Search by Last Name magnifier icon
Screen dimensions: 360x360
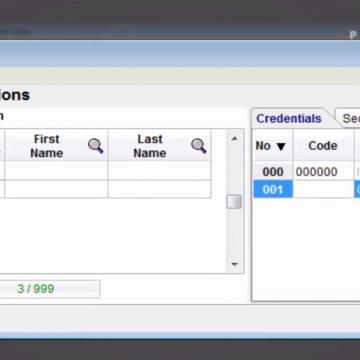199,146
